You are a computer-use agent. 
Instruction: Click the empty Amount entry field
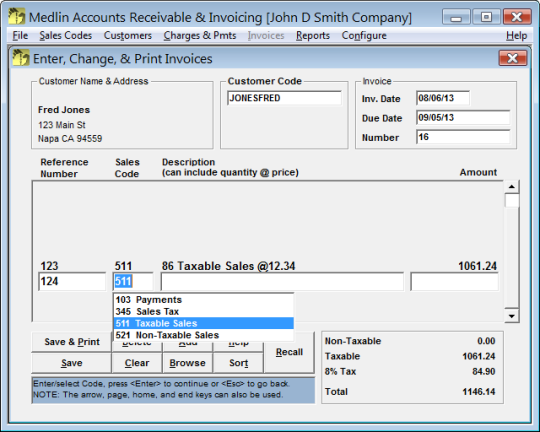click(x=454, y=281)
